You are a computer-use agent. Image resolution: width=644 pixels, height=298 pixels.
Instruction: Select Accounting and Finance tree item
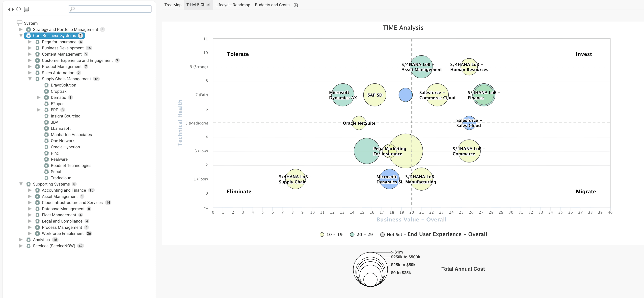64,190
